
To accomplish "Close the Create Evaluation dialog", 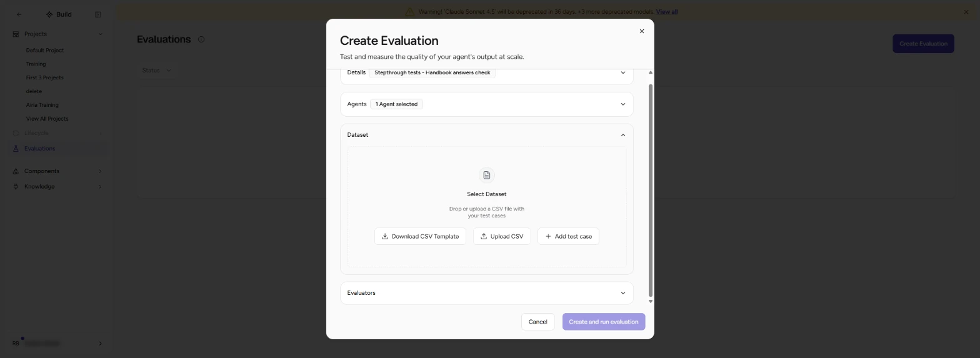I will [641, 31].
